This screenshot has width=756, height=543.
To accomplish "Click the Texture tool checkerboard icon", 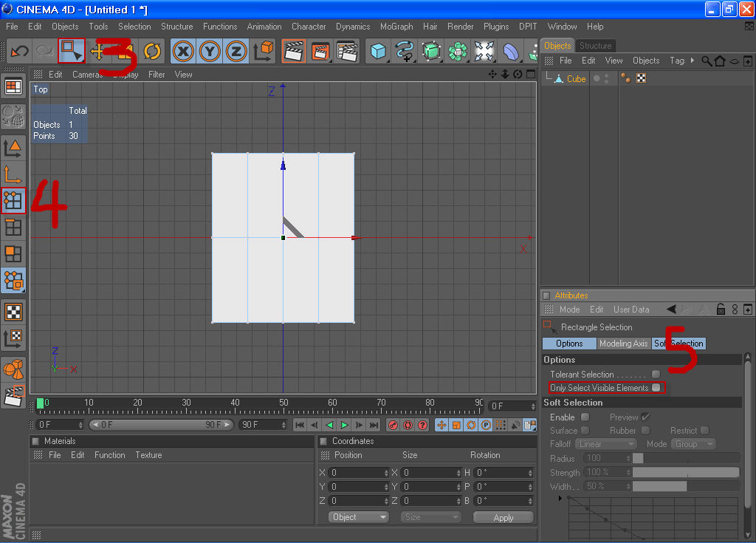I will pyautogui.click(x=13, y=312).
